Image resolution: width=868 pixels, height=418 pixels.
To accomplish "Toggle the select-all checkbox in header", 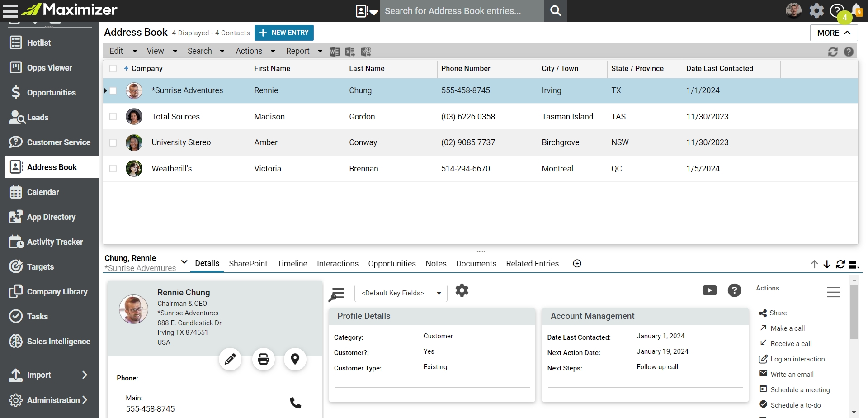I will [x=113, y=69].
